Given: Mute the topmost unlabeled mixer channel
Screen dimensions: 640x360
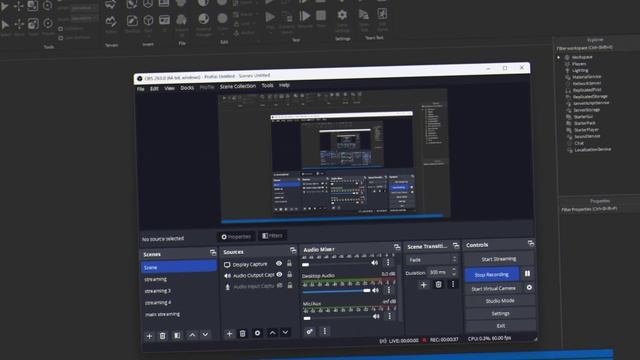Looking at the screenshot, I should 375,263.
